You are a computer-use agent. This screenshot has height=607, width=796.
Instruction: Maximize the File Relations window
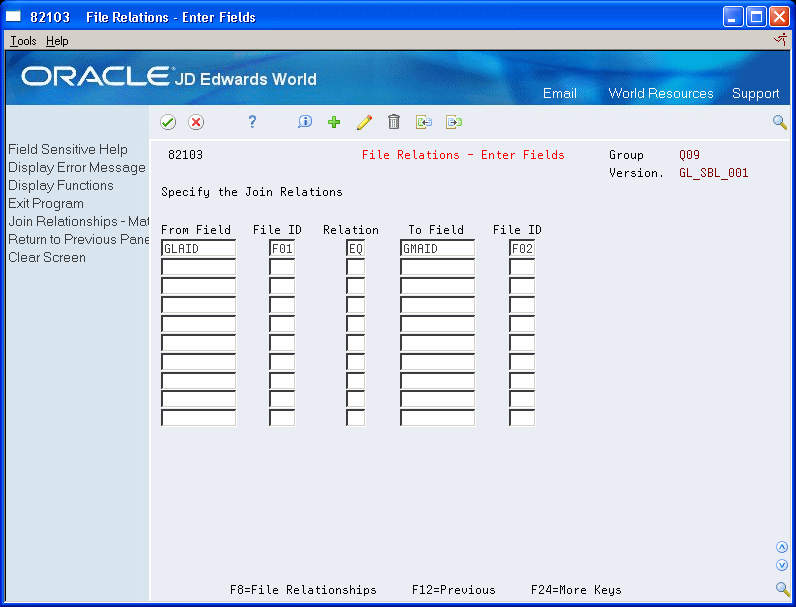[x=756, y=17]
